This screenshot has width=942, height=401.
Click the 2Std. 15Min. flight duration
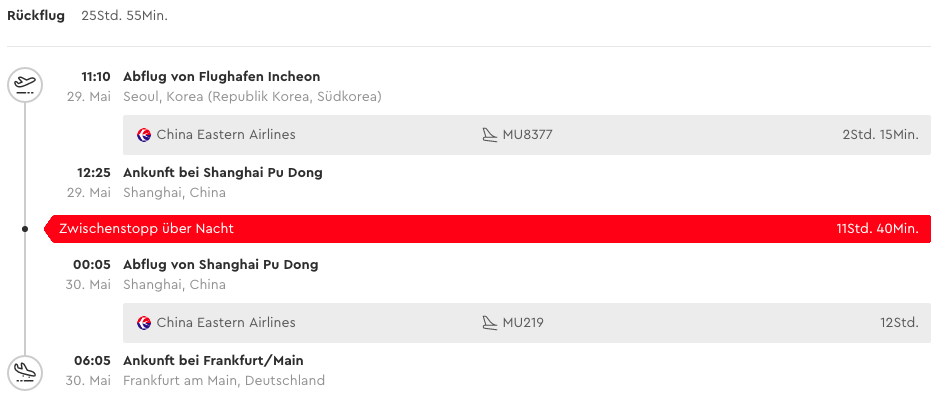pyautogui.click(x=881, y=135)
